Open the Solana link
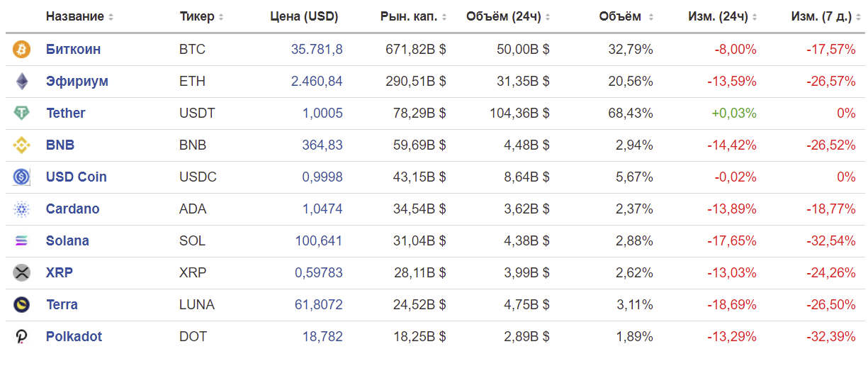The height and width of the screenshot is (366, 868). (67, 241)
